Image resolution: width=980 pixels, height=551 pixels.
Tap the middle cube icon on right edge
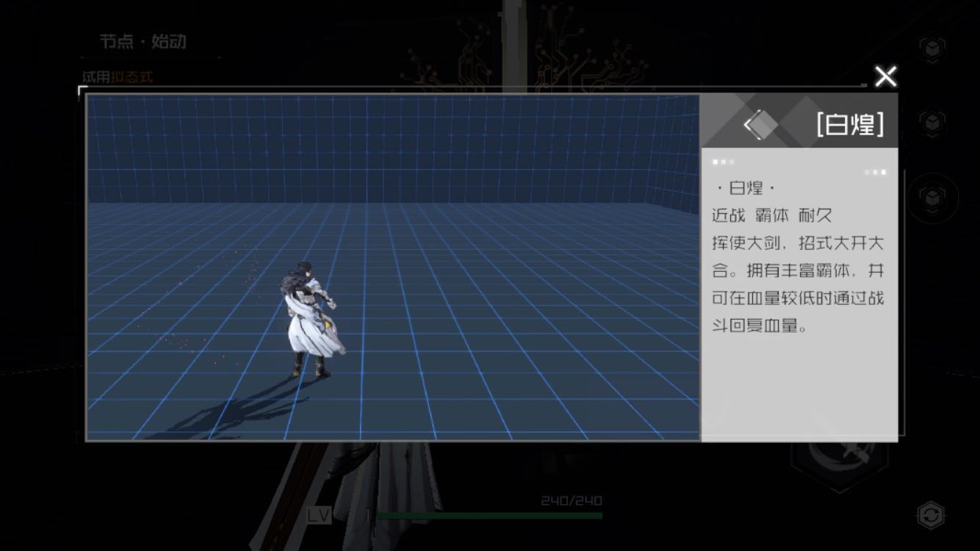(932, 121)
